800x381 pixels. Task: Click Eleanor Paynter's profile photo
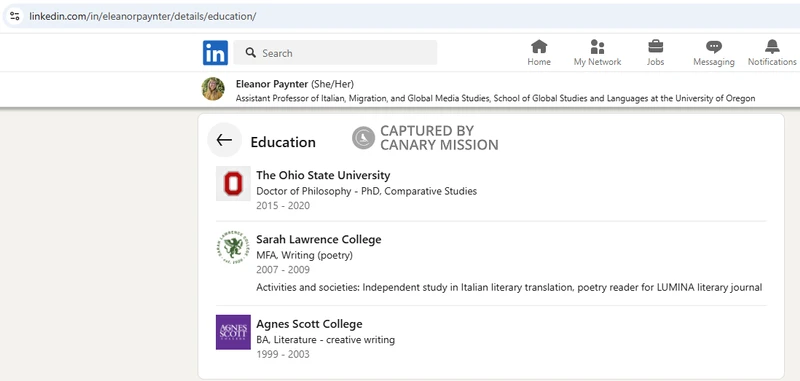pos(213,89)
